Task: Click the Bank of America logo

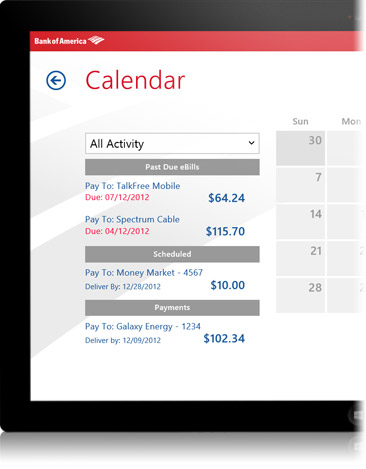Action: 69,41
